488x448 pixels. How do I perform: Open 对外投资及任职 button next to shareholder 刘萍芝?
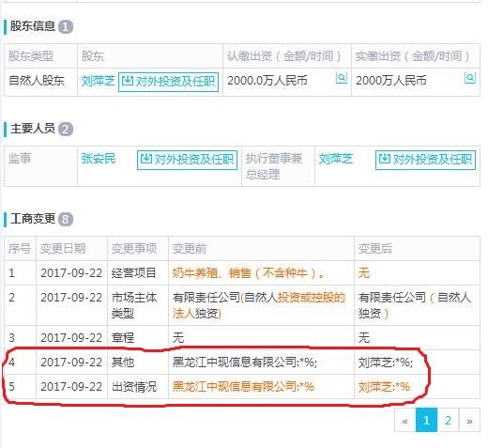click(168, 82)
